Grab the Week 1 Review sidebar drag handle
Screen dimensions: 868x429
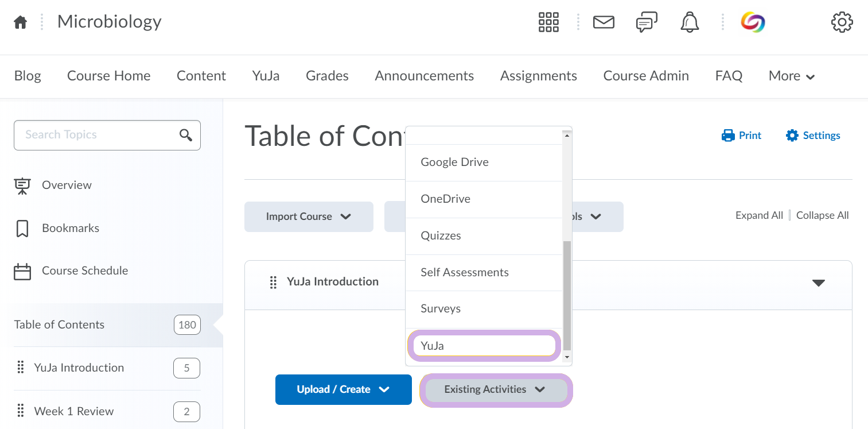(21, 411)
